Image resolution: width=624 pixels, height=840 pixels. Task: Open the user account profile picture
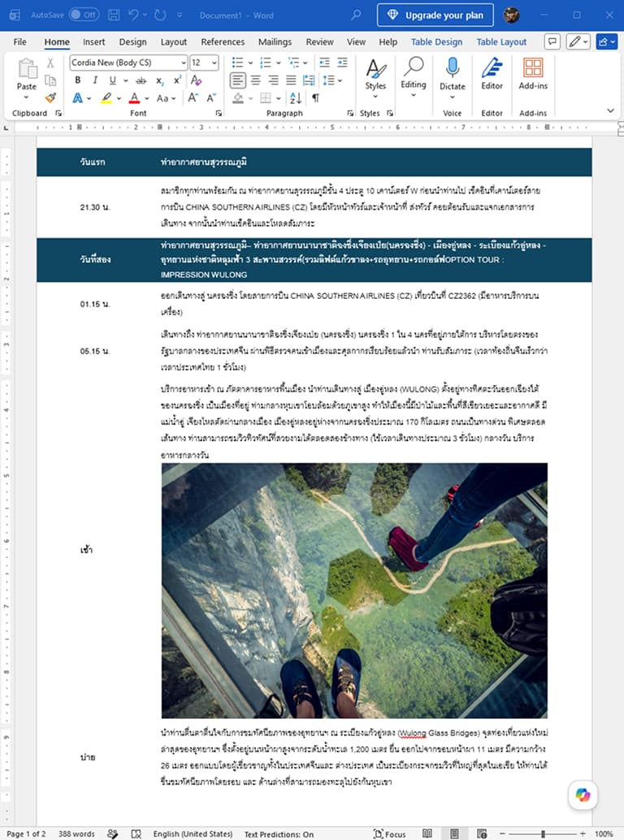click(x=512, y=15)
